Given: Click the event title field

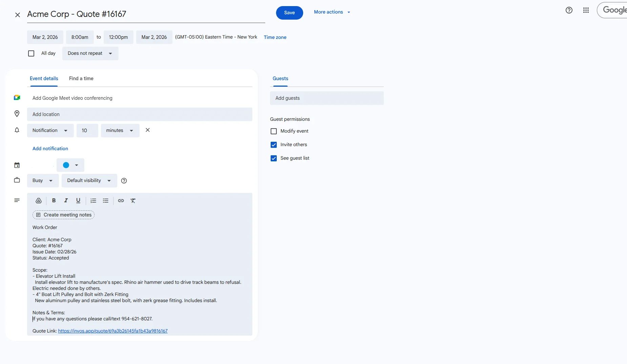Looking at the screenshot, I should coord(146,14).
